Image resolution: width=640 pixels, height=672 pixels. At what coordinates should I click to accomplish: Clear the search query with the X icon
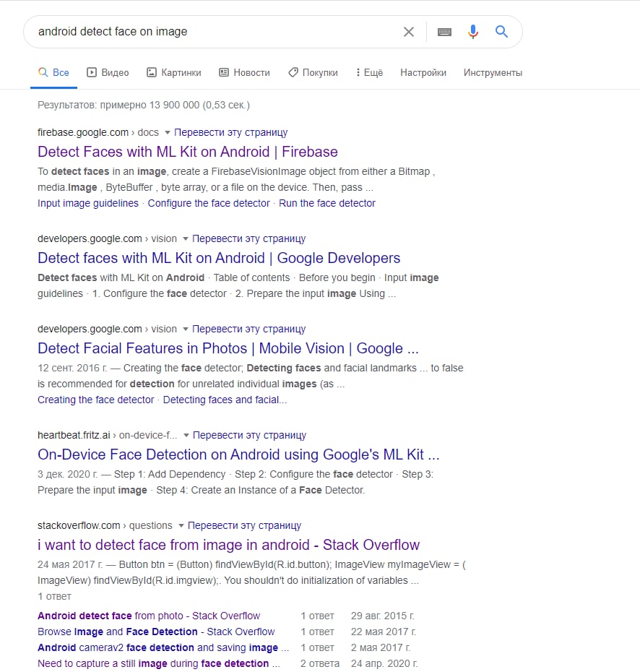(409, 32)
